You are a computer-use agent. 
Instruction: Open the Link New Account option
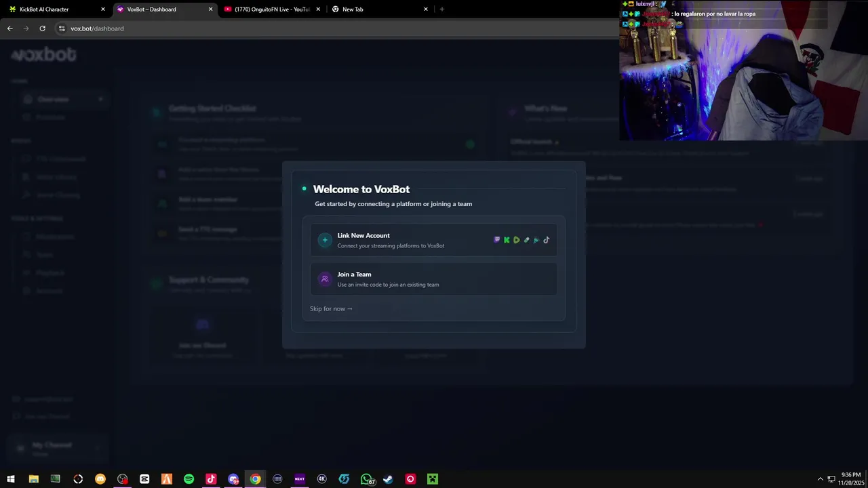tap(434, 240)
